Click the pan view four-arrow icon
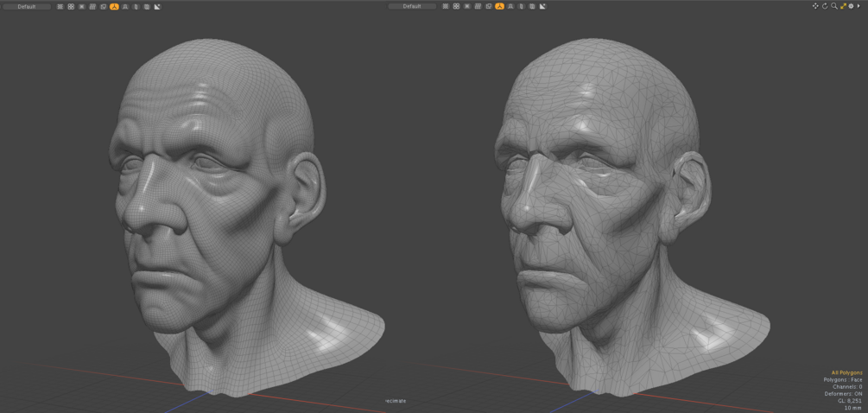 point(815,6)
